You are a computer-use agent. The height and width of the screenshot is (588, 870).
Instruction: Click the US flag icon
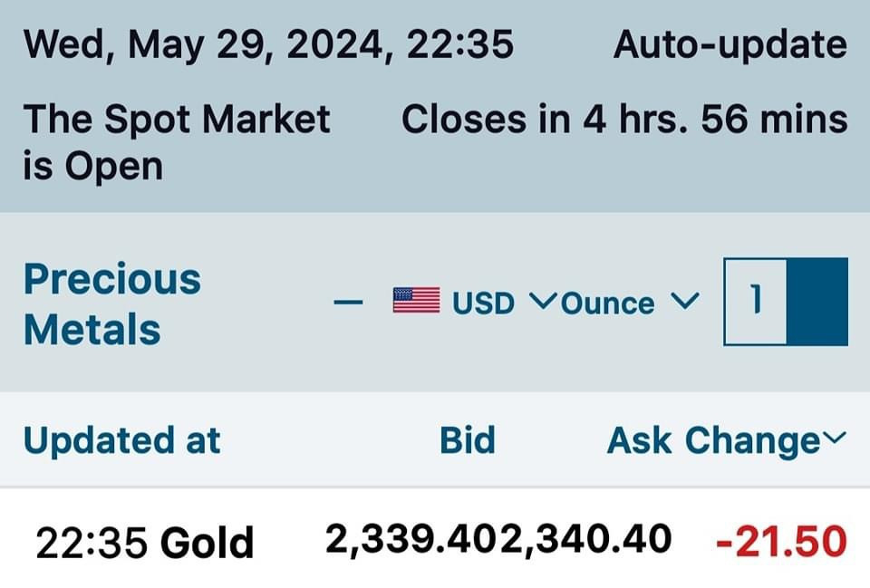point(416,301)
